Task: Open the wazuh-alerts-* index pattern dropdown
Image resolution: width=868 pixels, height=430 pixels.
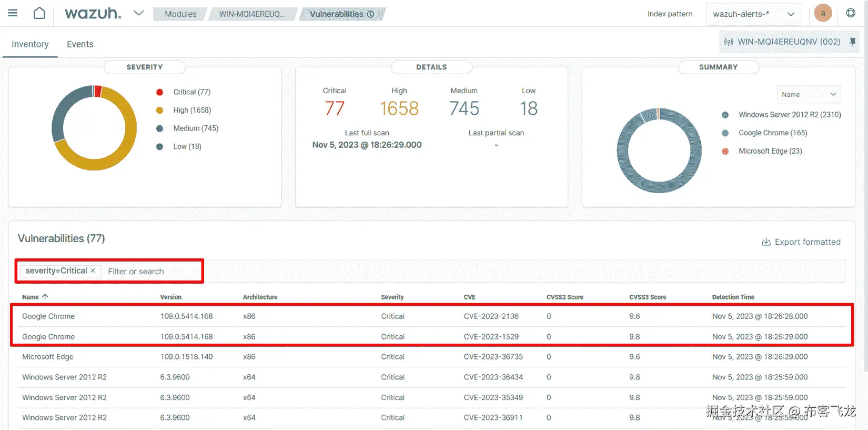Action: tap(754, 14)
